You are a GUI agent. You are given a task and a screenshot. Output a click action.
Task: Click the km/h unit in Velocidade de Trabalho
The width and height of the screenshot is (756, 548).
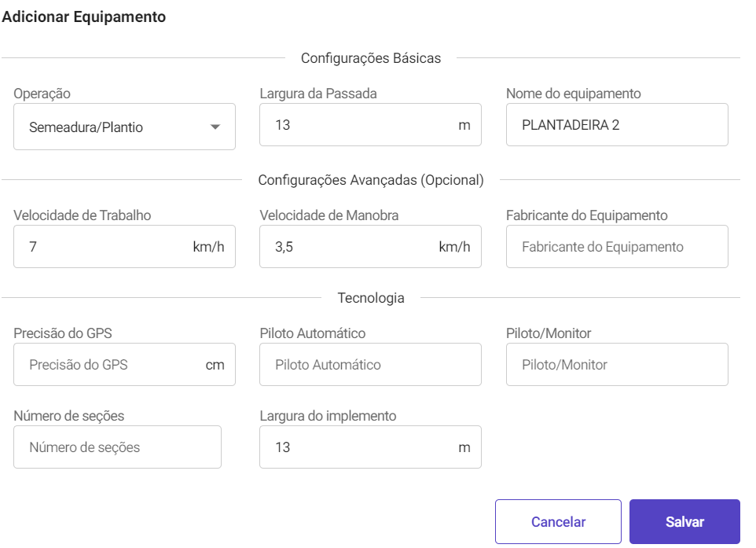point(208,247)
